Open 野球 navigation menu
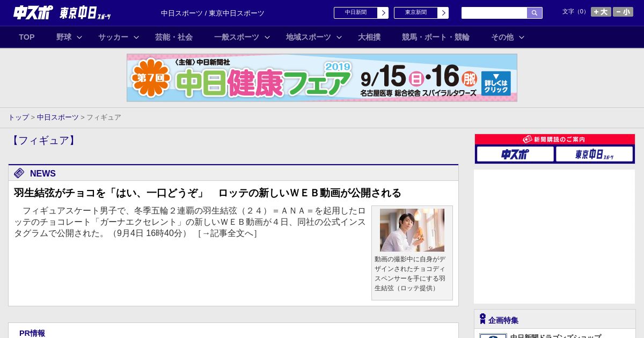This screenshot has height=338, width=644. click(64, 37)
